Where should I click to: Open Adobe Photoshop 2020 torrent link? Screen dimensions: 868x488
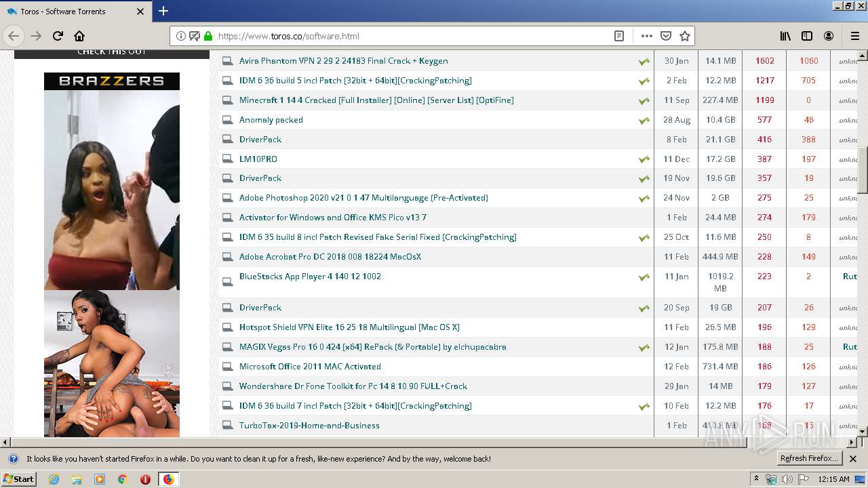pos(363,198)
